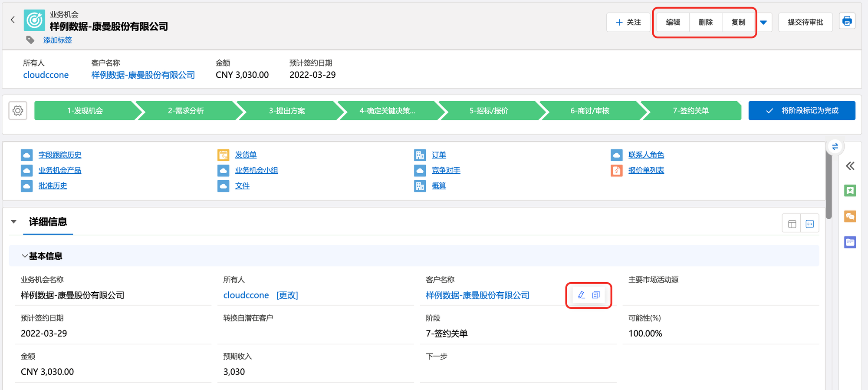Screen dimensions: 868x390
Task: Open the orange chat sidebar icon
Action: [850, 216]
